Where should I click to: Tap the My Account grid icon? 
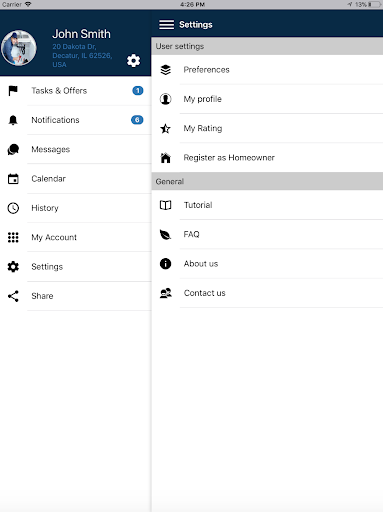pyautogui.click(x=13, y=237)
